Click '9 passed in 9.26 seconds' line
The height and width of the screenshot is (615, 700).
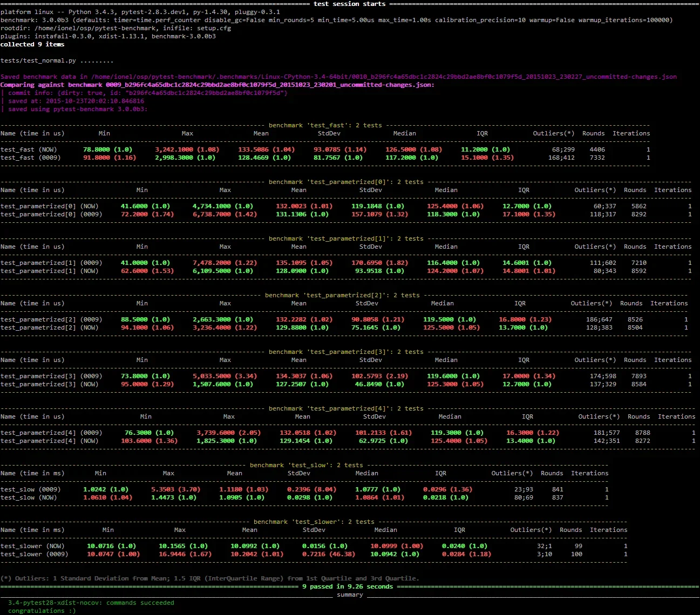coord(348,586)
